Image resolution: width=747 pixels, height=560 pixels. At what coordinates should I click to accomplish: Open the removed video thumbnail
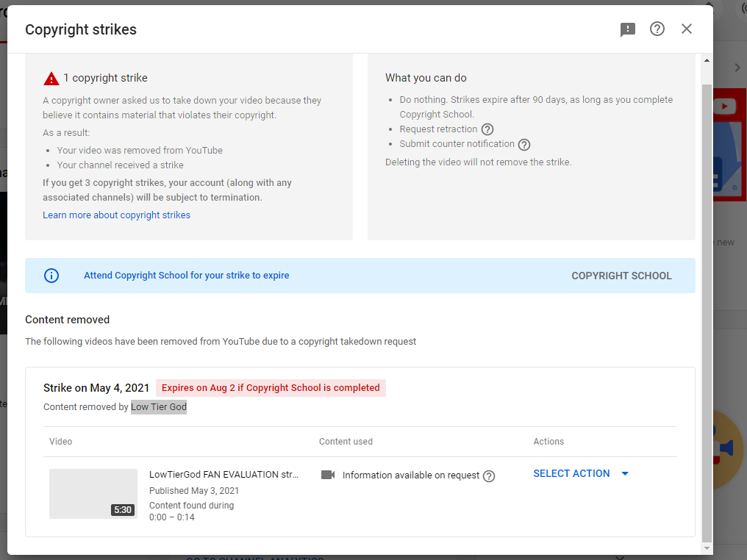click(x=93, y=494)
